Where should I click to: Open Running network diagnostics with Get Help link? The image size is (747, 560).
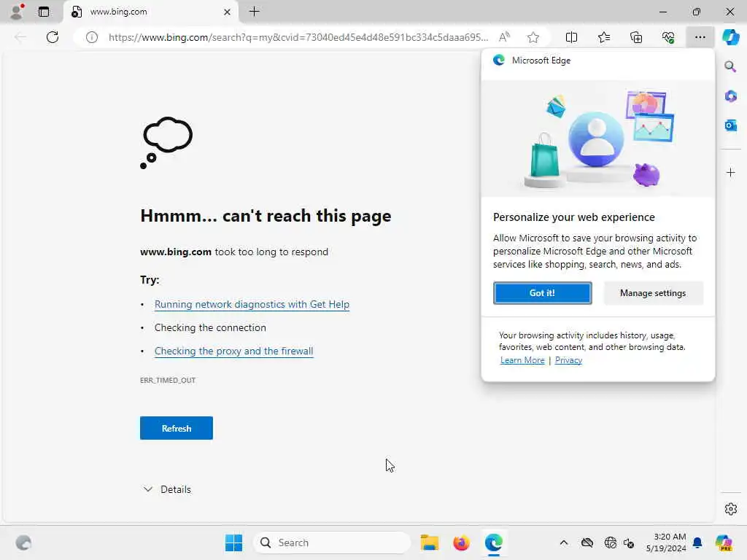[252, 304]
